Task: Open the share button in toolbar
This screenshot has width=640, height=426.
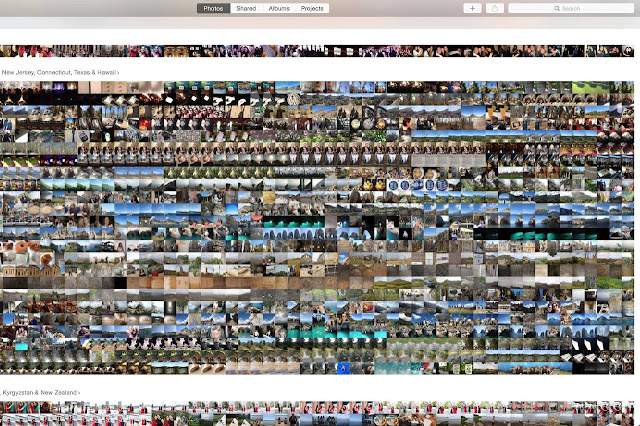Action: pyautogui.click(x=495, y=8)
